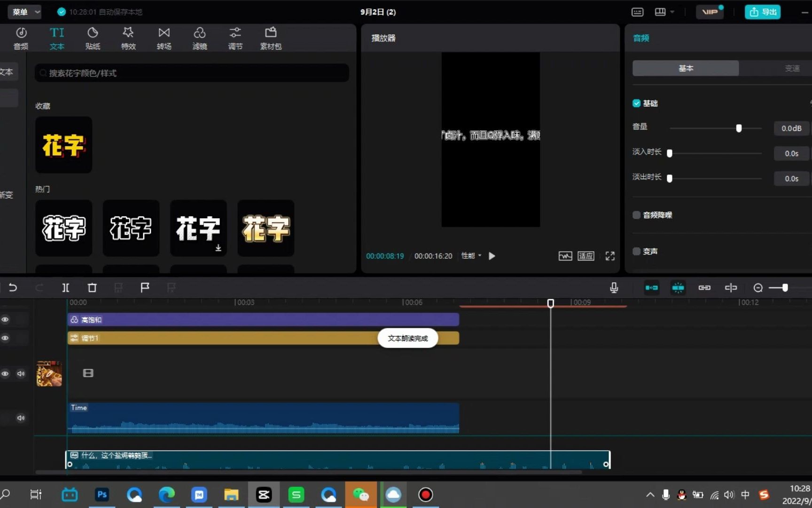812x508 pixels.
Task: Enable the 变声 voice changer checkbox
Action: coord(636,251)
